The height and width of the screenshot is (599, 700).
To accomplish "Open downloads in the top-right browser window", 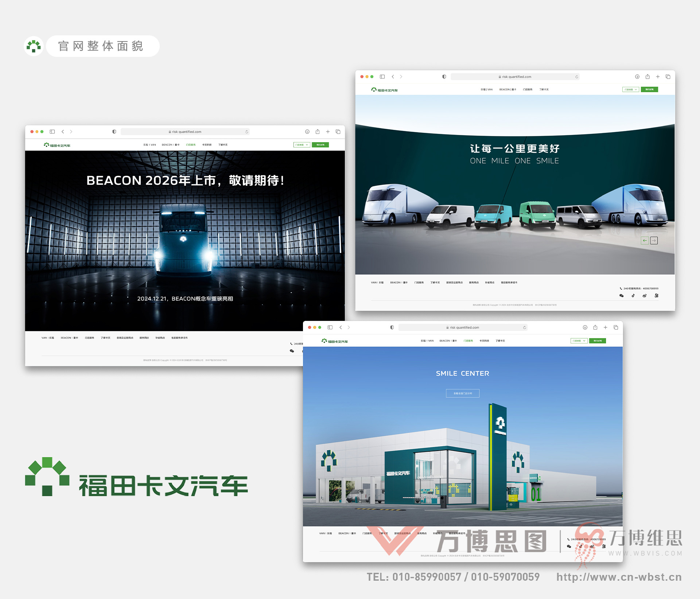I will coord(637,77).
